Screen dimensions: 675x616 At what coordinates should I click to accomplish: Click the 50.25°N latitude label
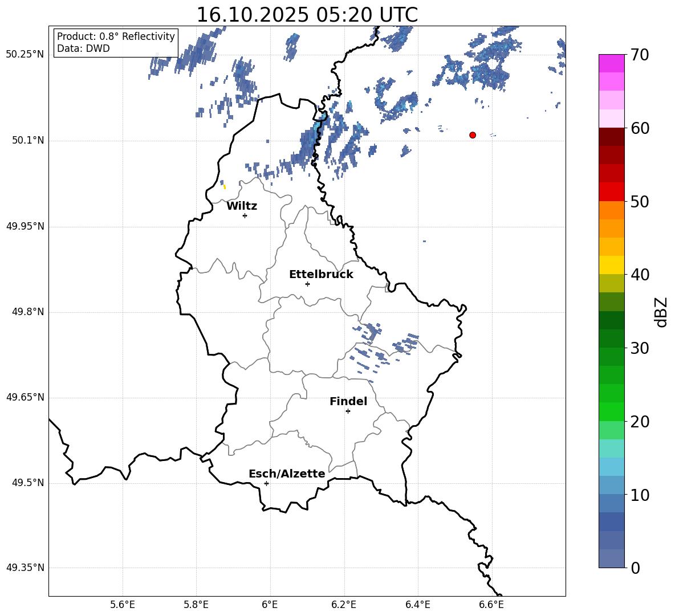25,55
